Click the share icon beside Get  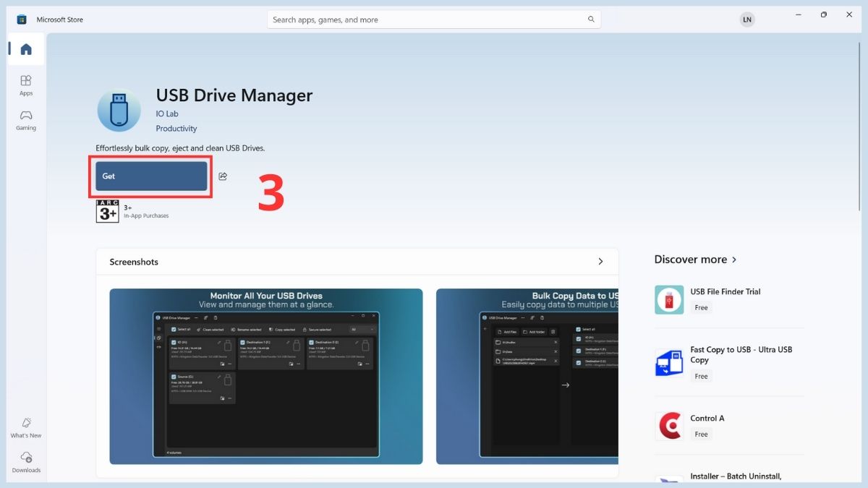click(x=223, y=176)
